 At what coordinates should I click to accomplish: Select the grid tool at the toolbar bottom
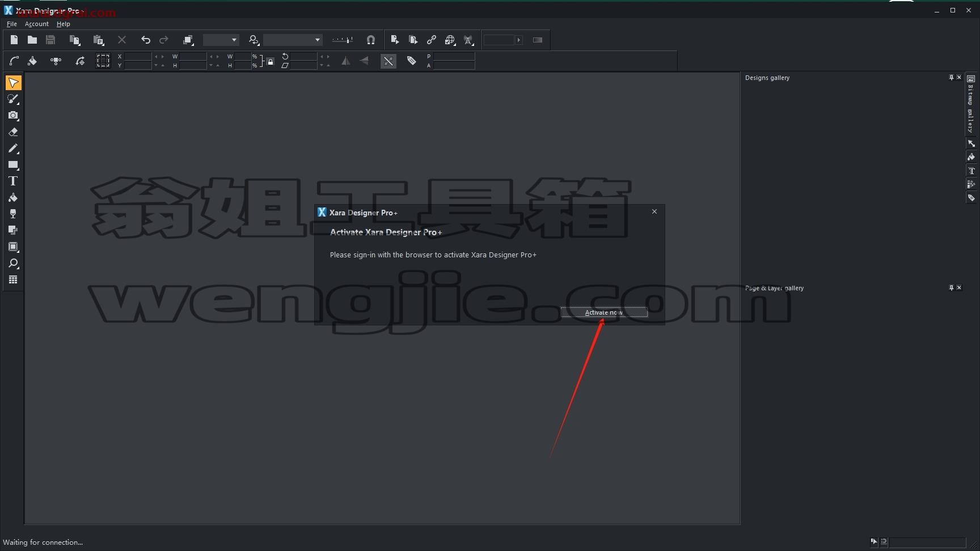13,280
